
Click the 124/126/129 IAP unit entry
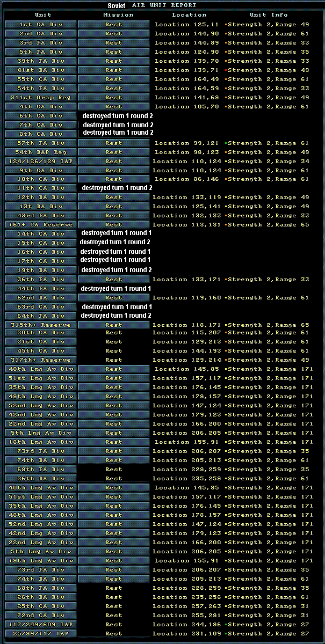pos(41,162)
